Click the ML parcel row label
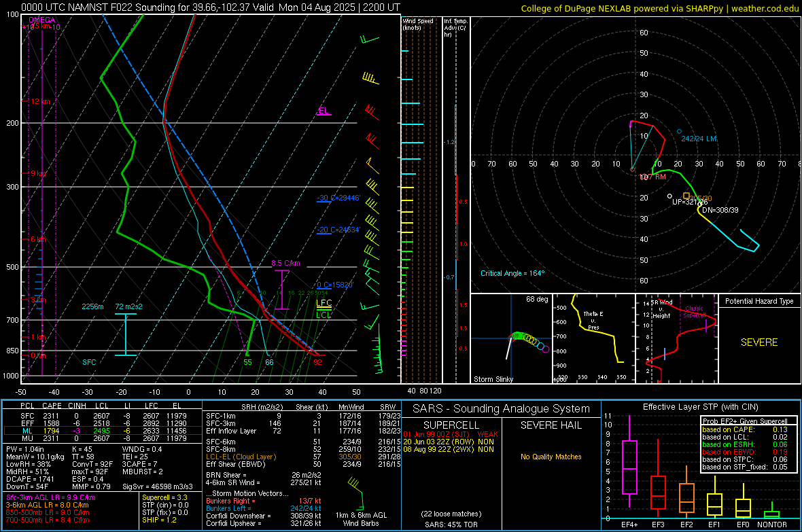Image resolution: width=802 pixels, height=532 pixels. (27, 431)
